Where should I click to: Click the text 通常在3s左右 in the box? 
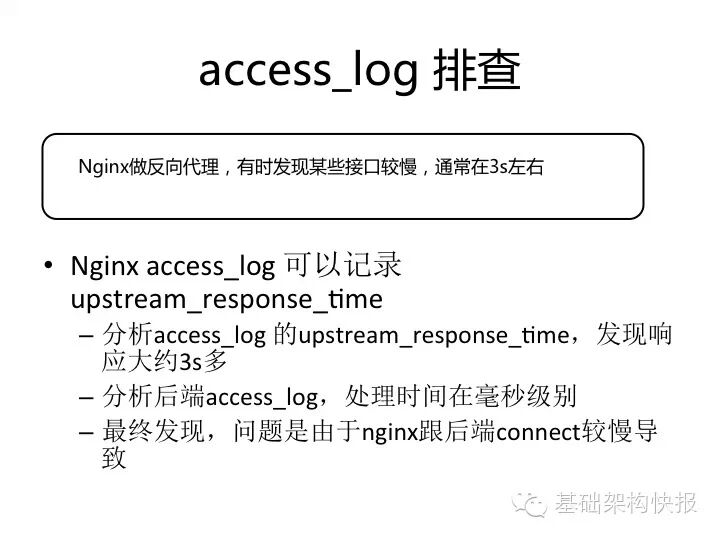point(489,167)
